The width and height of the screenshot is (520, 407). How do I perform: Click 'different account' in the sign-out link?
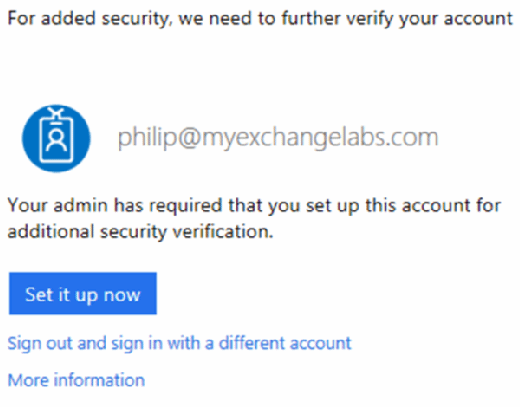pyautogui.click(x=285, y=343)
